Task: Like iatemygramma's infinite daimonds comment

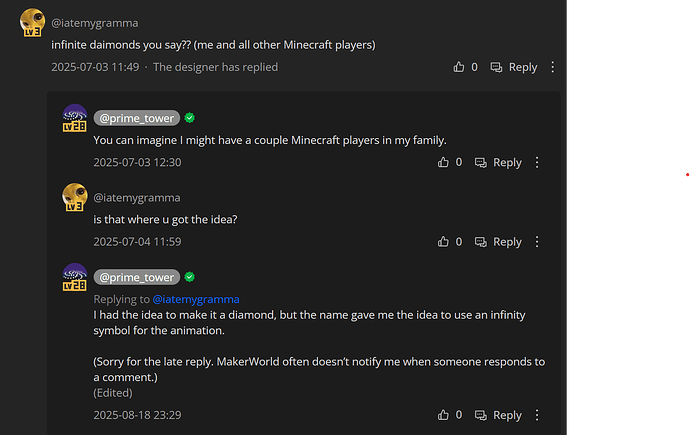Action: point(459,67)
